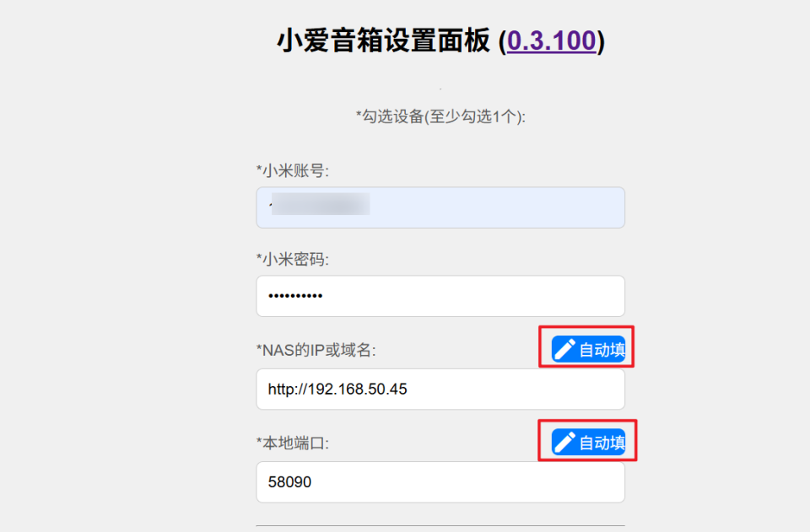Click inside the 小米密码 password field
This screenshot has height=532, width=810.
(x=440, y=296)
